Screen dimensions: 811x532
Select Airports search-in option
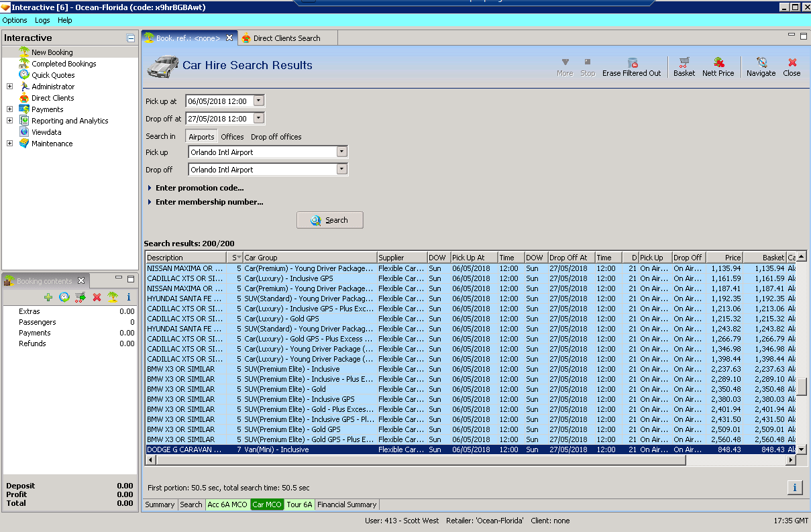point(201,137)
